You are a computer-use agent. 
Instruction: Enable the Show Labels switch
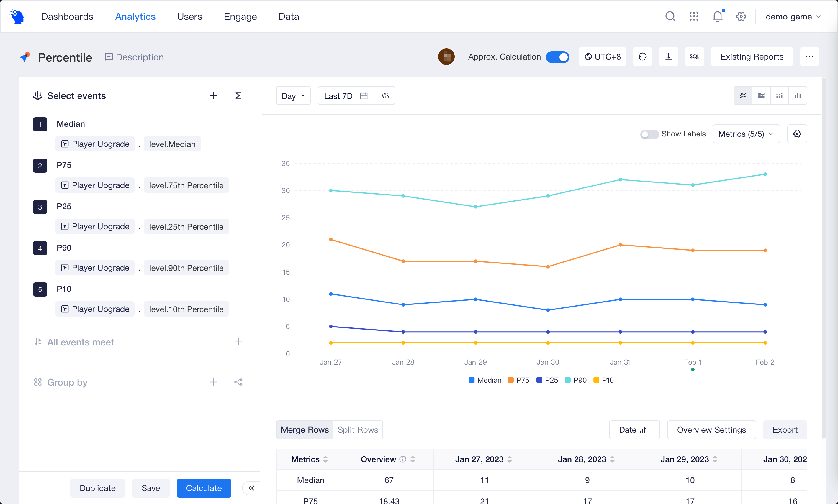(649, 134)
